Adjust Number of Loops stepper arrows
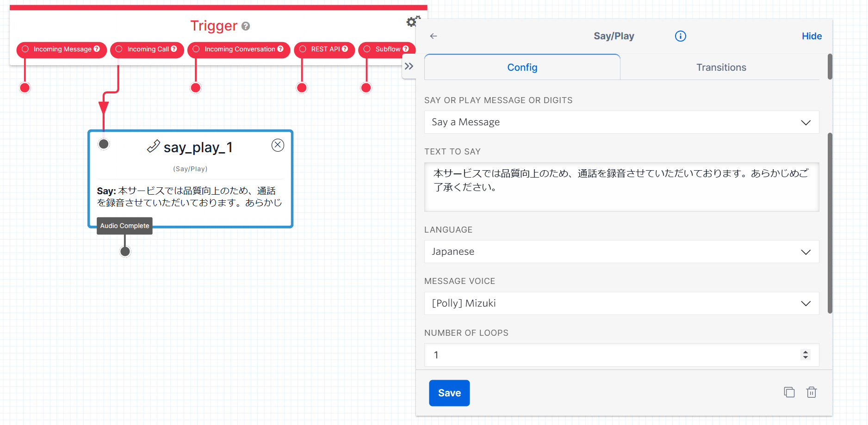This screenshot has width=868, height=425. (x=806, y=355)
